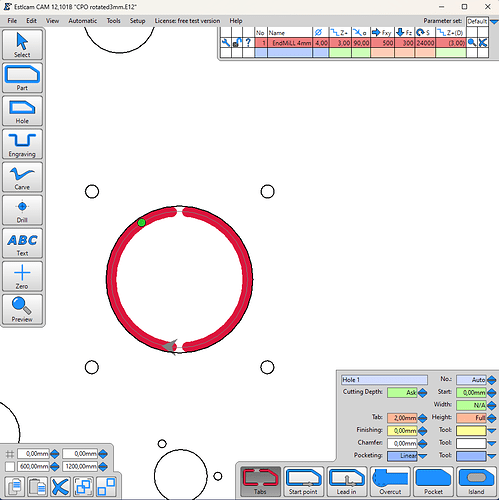
Task: Toggle the tool lock icon in tool list
Action: click(x=237, y=43)
